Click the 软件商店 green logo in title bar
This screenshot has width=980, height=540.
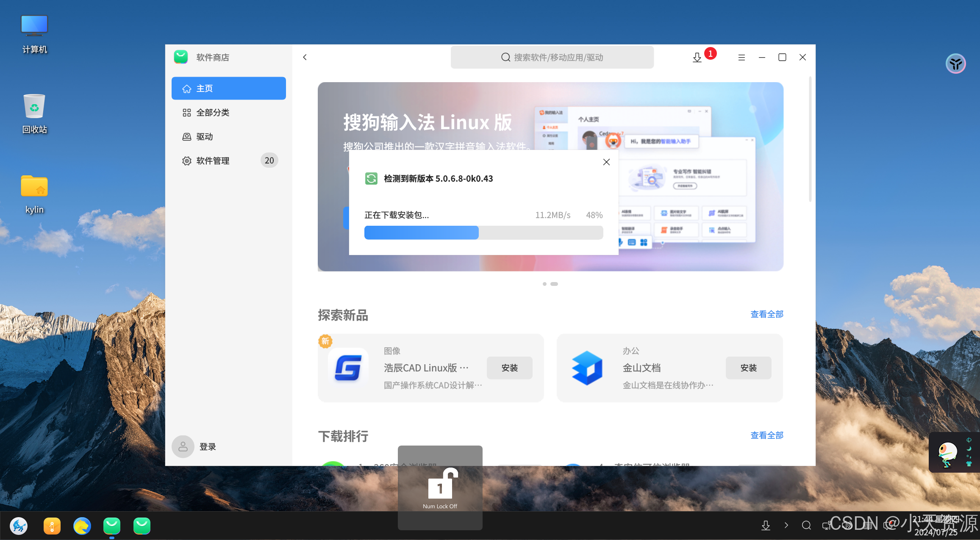point(181,57)
